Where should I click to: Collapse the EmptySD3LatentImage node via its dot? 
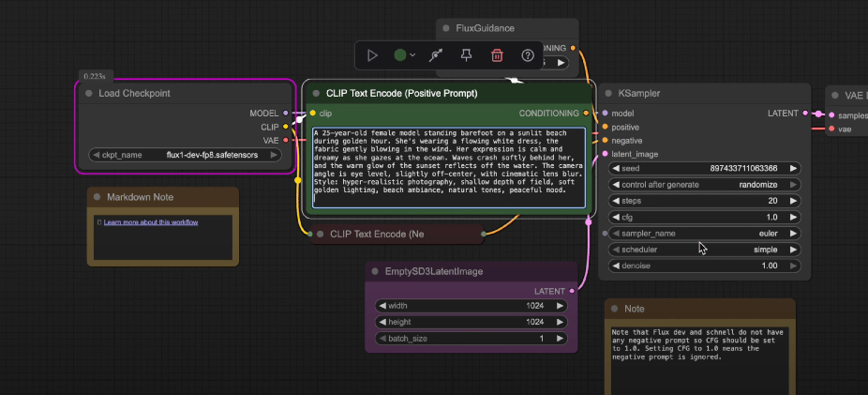coord(375,271)
